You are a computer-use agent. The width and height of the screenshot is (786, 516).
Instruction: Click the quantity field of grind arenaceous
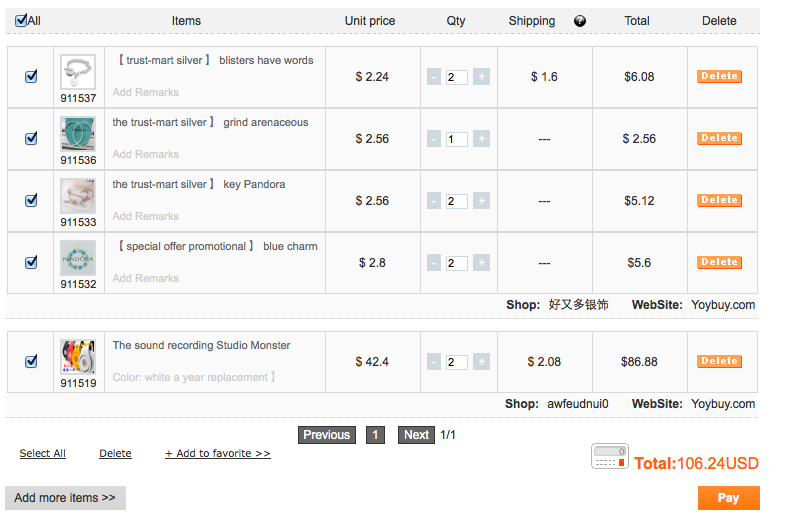click(456, 139)
